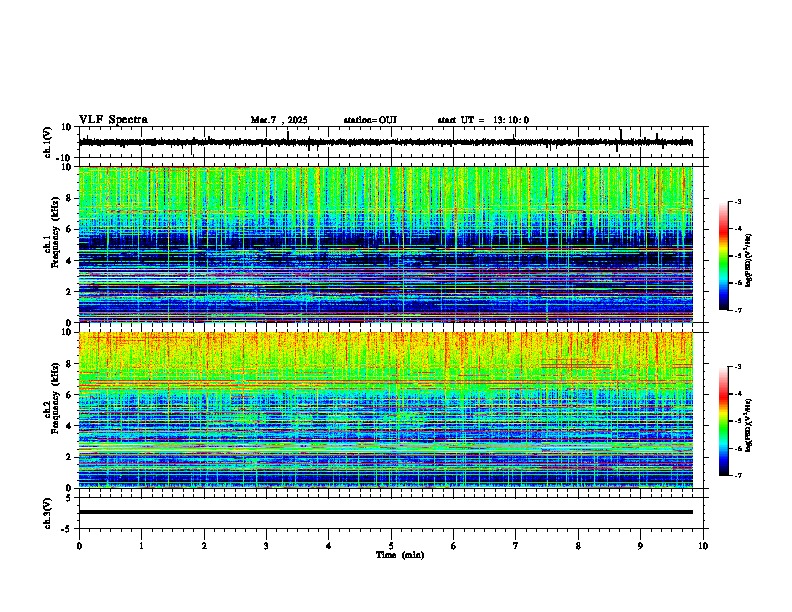This screenshot has width=792, height=612.
Task: Click the ch.2 spectrogram color bar
Action: (x=724, y=421)
